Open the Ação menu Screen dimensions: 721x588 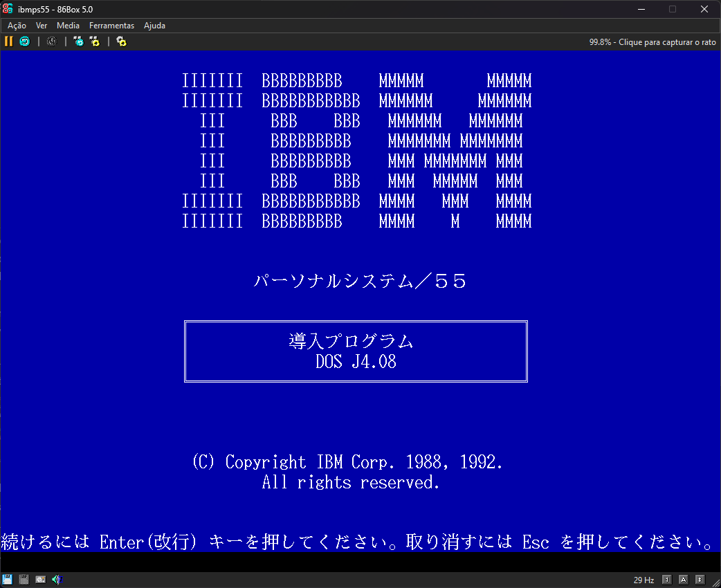click(17, 26)
